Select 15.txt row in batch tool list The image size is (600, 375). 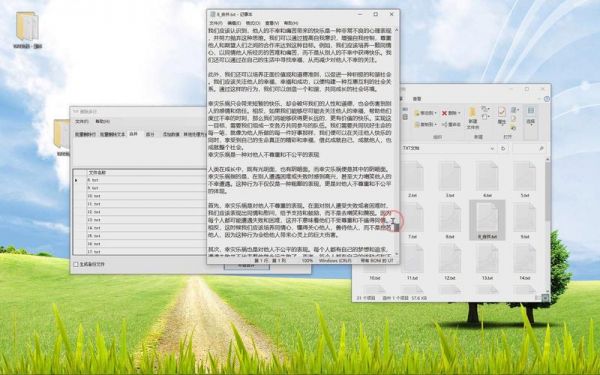[x=139, y=236]
